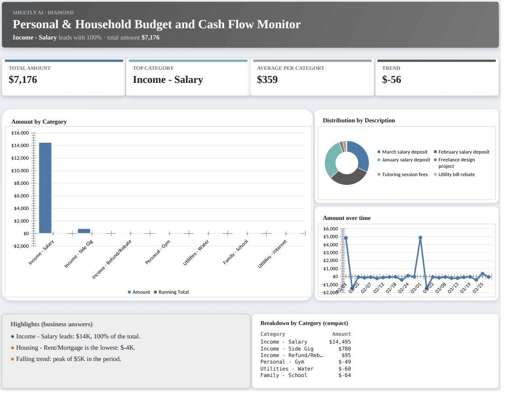The height and width of the screenshot is (400, 532).
Task: Click the Running Total legend entry
Action: click(x=172, y=292)
